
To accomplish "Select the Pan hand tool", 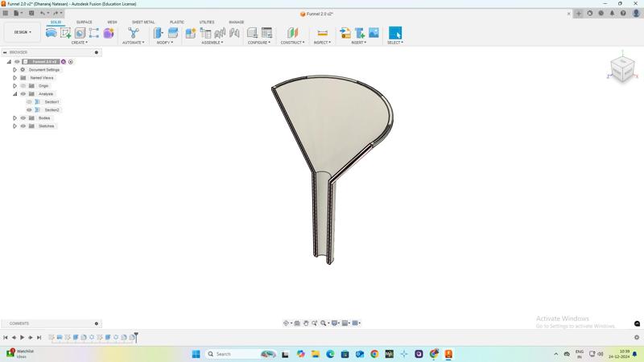I will point(306,323).
